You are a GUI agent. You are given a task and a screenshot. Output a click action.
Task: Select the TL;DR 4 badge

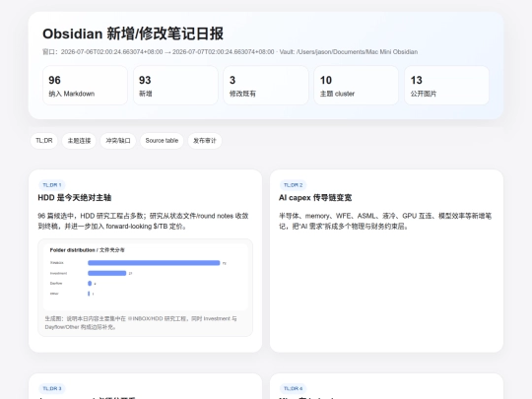[x=294, y=388]
